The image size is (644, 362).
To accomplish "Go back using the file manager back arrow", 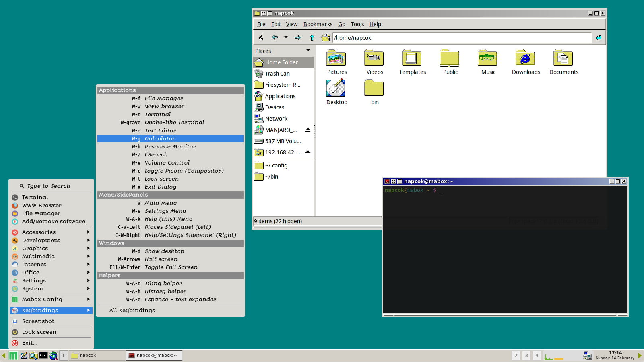I will [x=274, y=37].
